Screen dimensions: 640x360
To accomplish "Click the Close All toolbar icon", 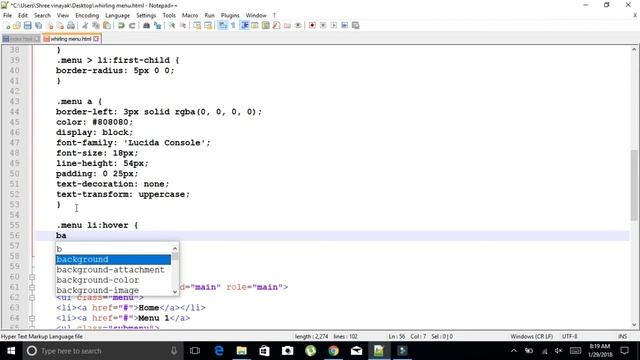I will click(x=60, y=25).
